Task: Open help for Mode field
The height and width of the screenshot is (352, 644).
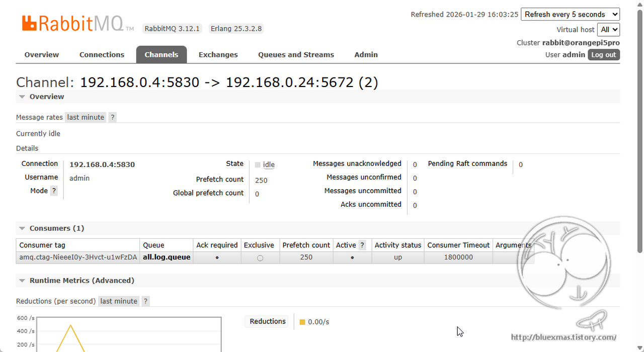Action: 54,191
